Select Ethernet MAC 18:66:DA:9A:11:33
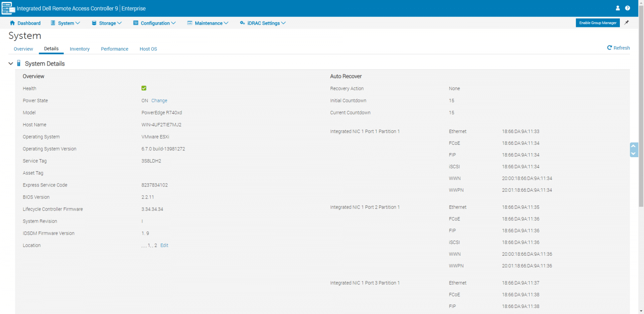Image resolution: width=644 pixels, height=314 pixels. (x=520, y=131)
